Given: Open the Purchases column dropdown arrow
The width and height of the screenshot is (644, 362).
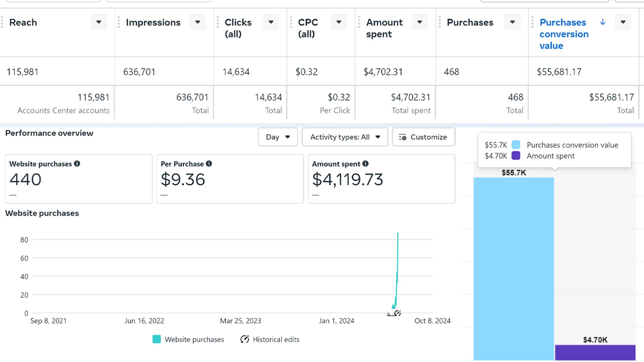Looking at the screenshot, I should click(513, 22).
